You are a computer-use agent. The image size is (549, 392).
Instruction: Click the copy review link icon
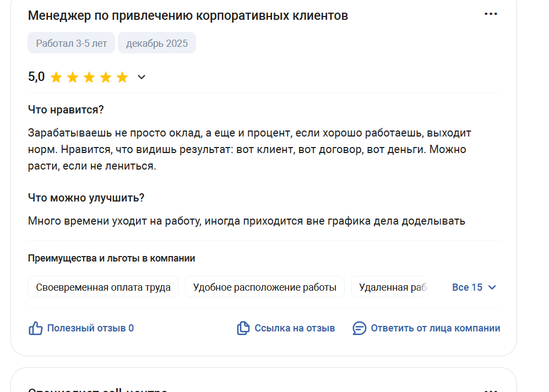point(243,329)
